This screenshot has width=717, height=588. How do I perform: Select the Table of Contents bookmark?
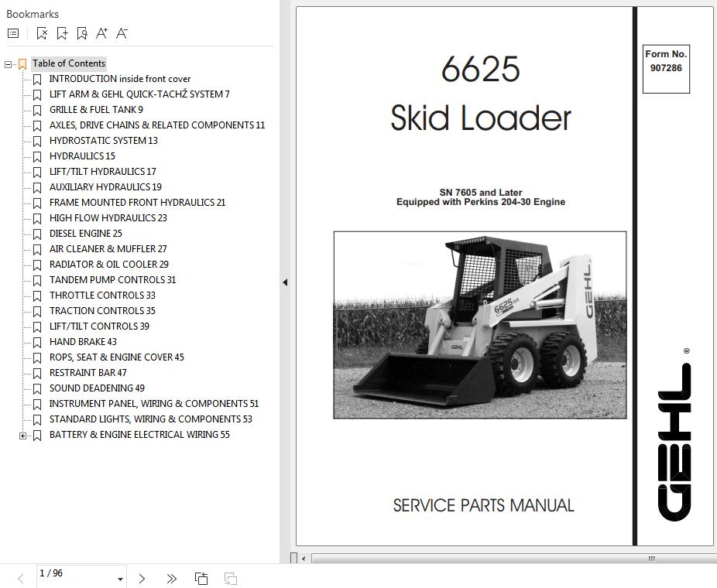tap(69, 63)
